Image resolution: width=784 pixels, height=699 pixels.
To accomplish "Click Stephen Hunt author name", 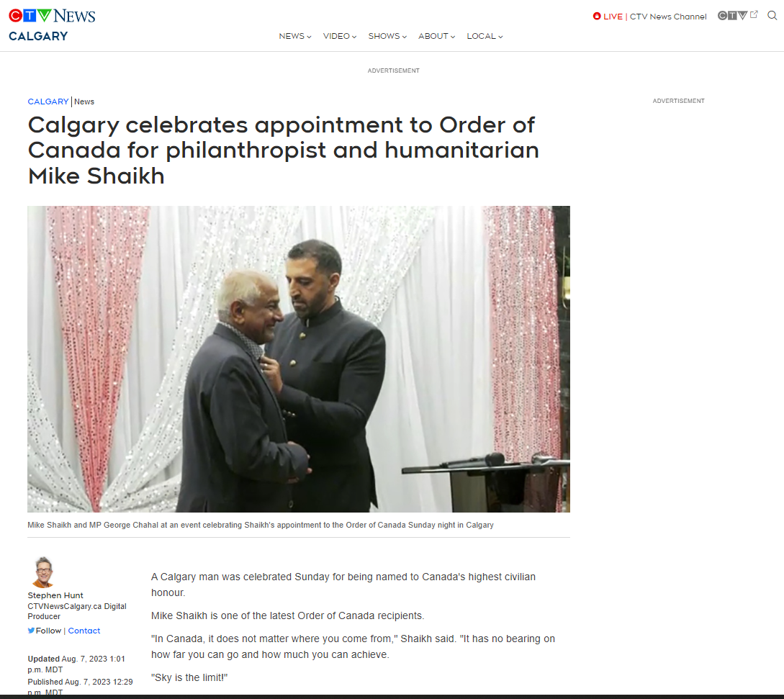I will [55, 595].
